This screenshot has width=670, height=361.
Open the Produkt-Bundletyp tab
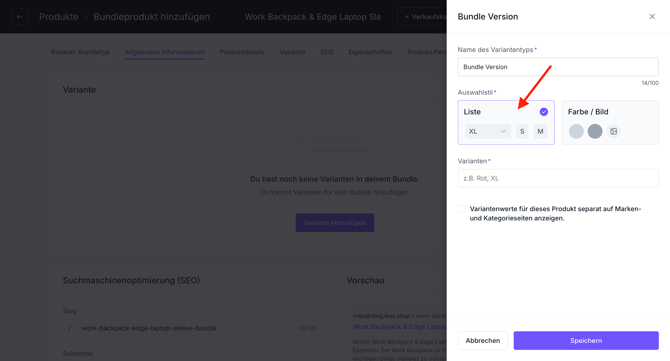[x=81, y=52]
